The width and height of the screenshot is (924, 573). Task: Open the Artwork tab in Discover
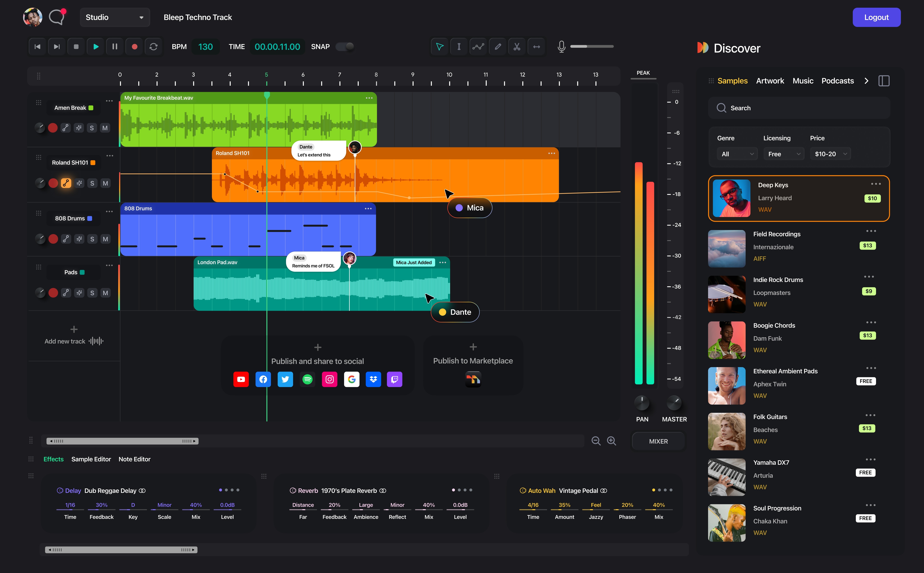point(770,81)
